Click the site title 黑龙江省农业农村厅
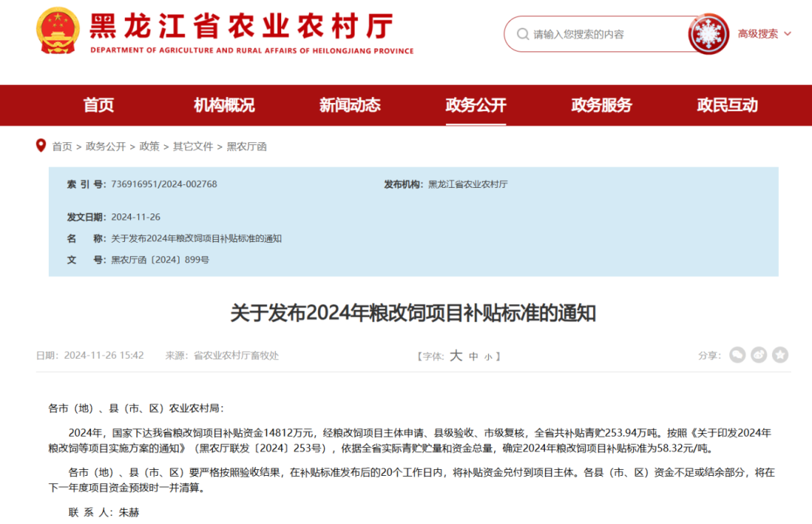The image size is (812, 524). 242,26
